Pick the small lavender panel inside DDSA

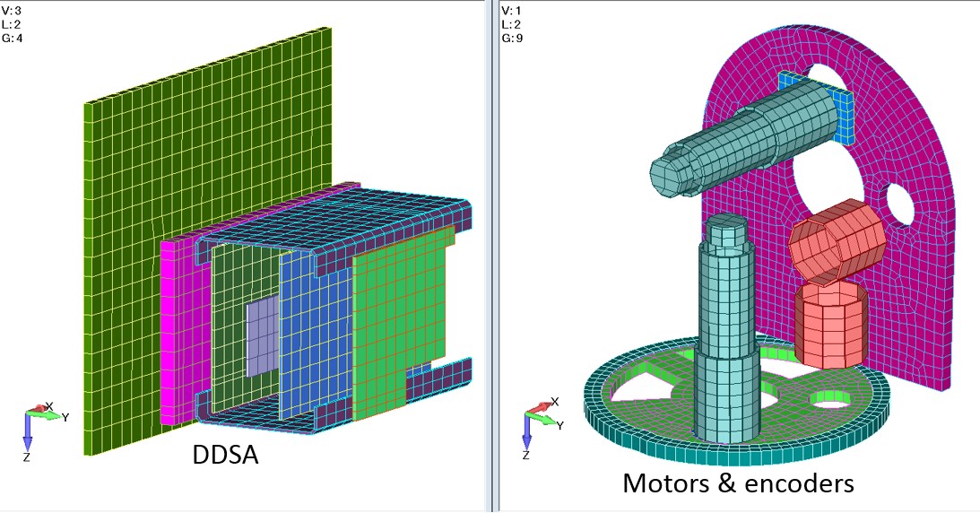click(261, 336)
